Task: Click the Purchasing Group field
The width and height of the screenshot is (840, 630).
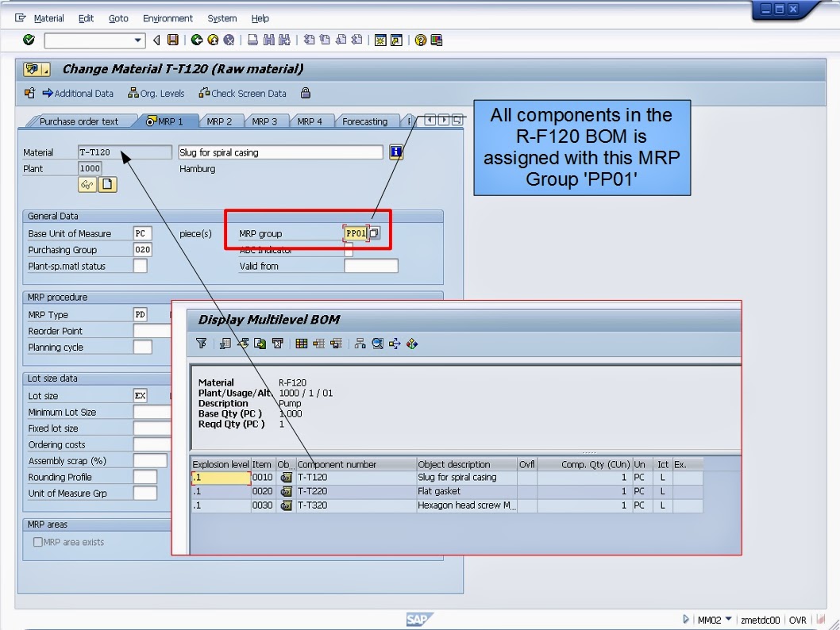Action: [x=142, y=249]
